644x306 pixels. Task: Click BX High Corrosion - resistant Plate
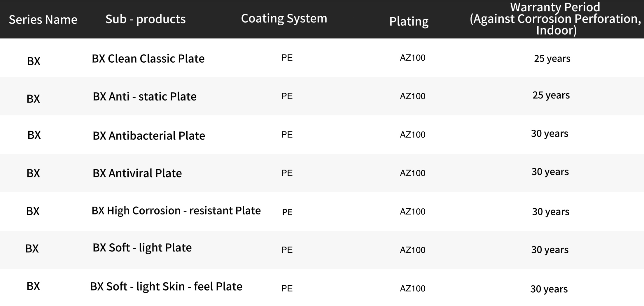click(x=176, y=211)
